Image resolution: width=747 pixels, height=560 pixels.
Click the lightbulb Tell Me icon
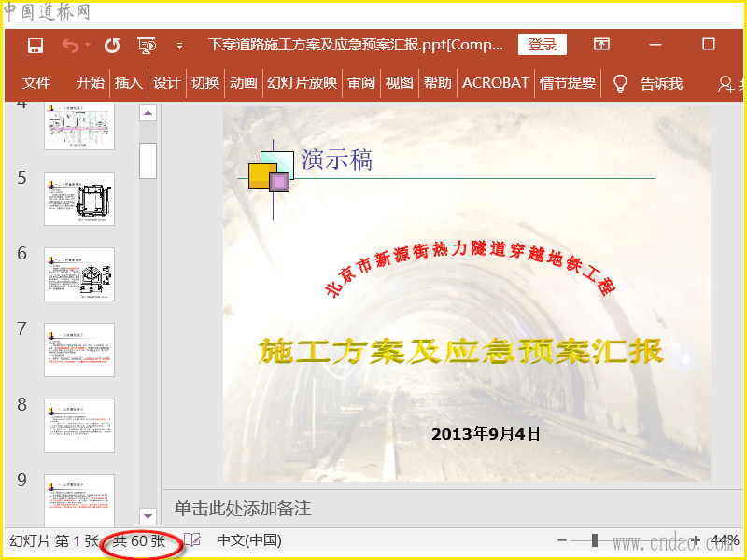tap(620, 84)
